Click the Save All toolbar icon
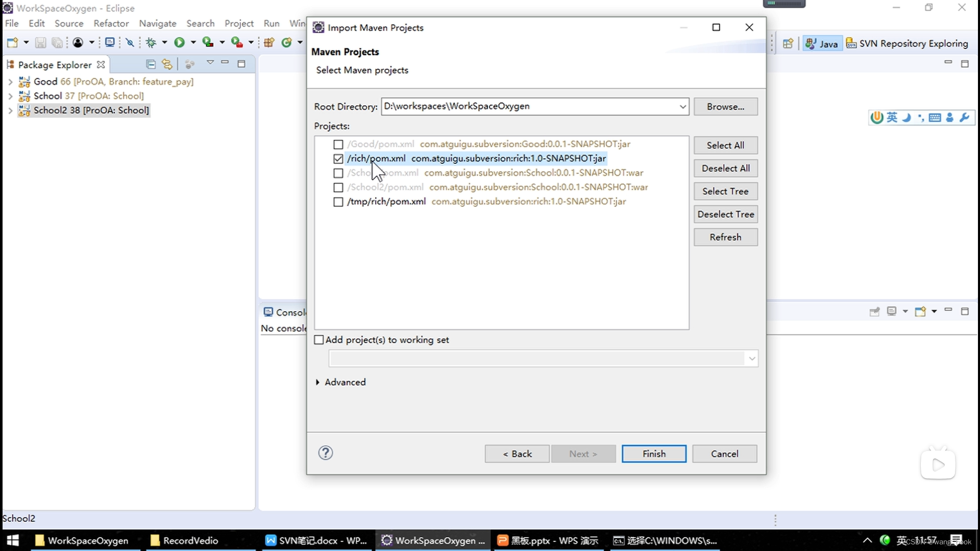 click(x=57, y=43)
